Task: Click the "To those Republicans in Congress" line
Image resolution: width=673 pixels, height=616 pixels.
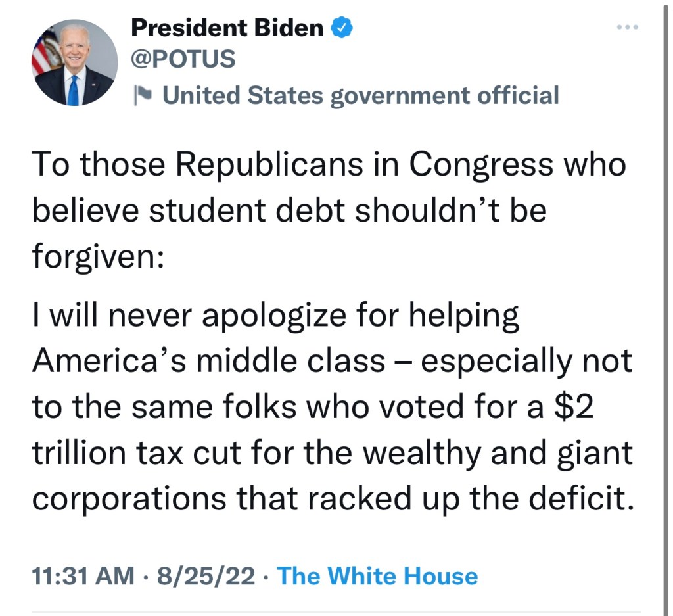Action: 329,164
